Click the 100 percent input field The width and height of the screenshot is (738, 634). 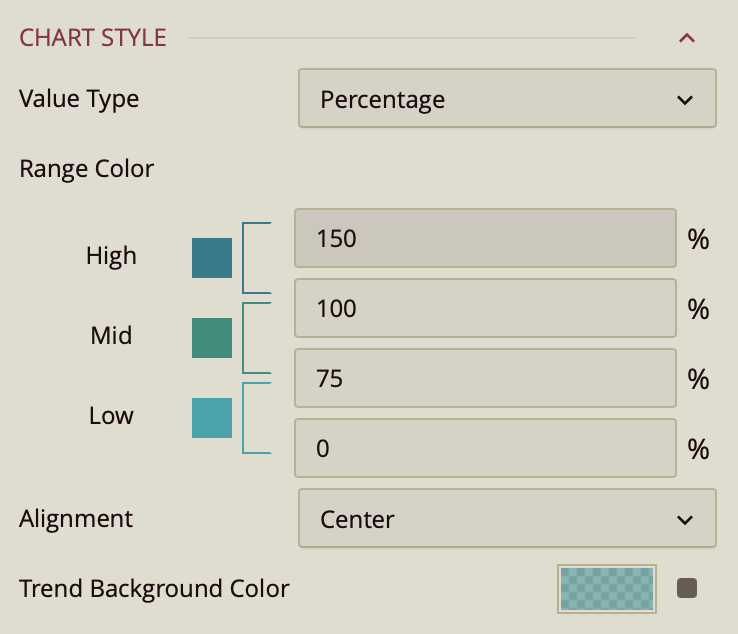[x=485, y=308]
